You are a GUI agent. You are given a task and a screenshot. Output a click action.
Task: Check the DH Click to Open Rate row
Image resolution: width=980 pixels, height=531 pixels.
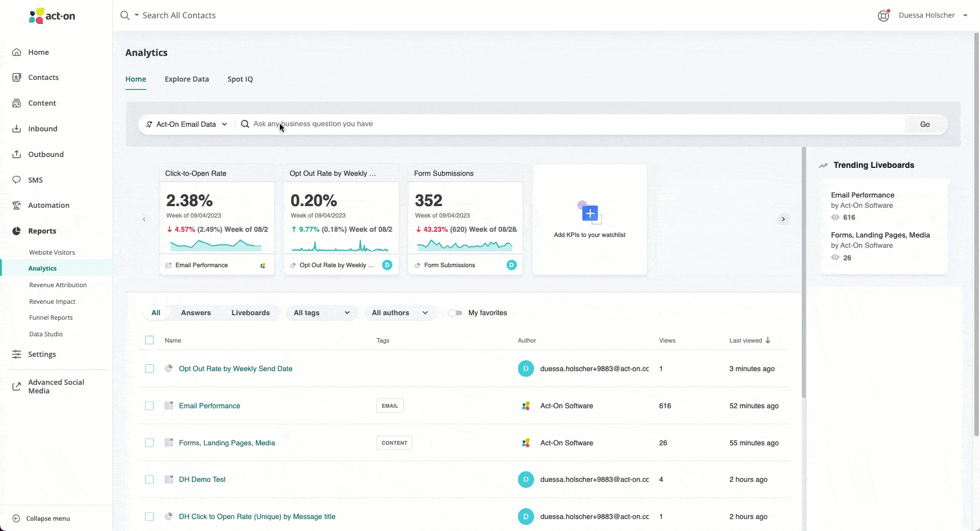pyautogui.click(x=150, y=517)
